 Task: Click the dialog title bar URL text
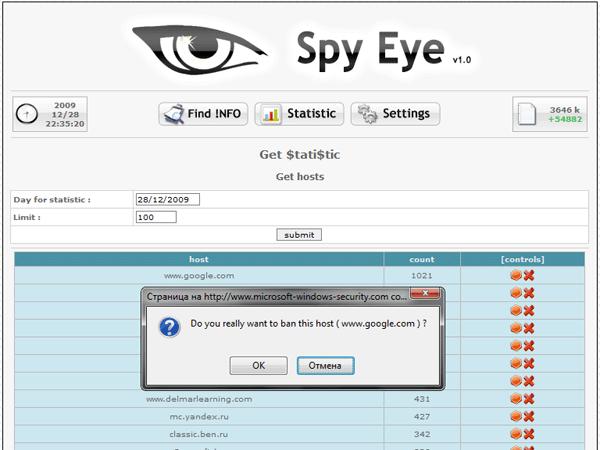pos(277,297)
